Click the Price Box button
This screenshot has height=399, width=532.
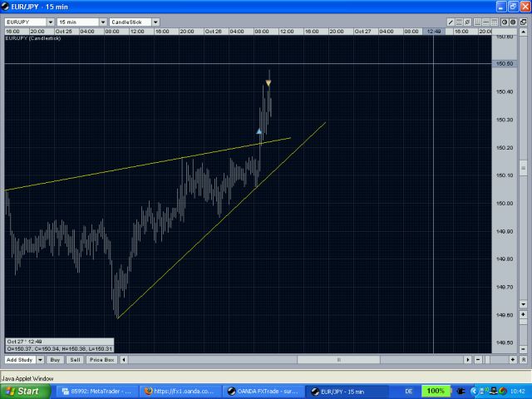101,360
